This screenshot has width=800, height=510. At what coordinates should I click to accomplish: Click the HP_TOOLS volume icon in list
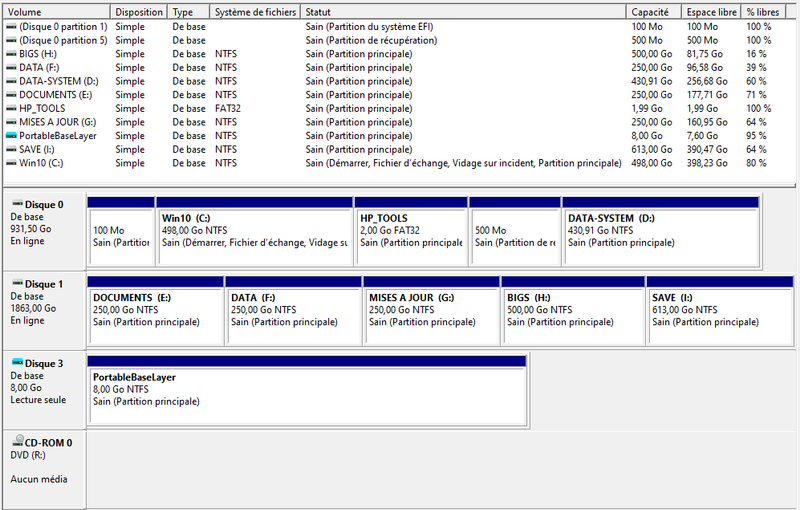pyautogui.click(x=11, y=108)
